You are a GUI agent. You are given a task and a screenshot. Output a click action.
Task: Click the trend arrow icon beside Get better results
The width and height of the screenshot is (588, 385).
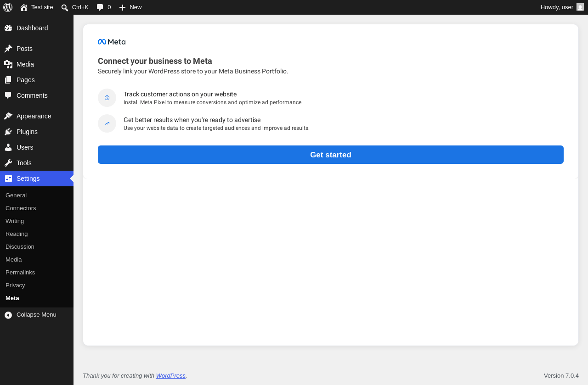(107, 123)
